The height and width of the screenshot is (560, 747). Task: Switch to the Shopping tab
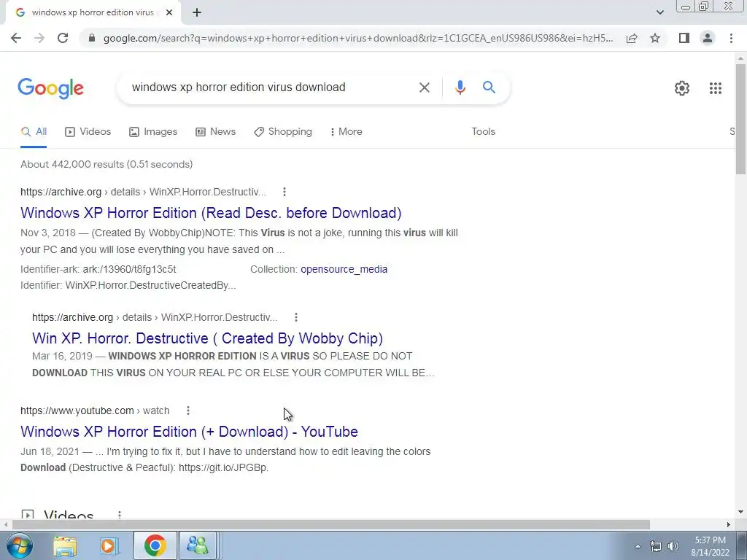(283, 132)
